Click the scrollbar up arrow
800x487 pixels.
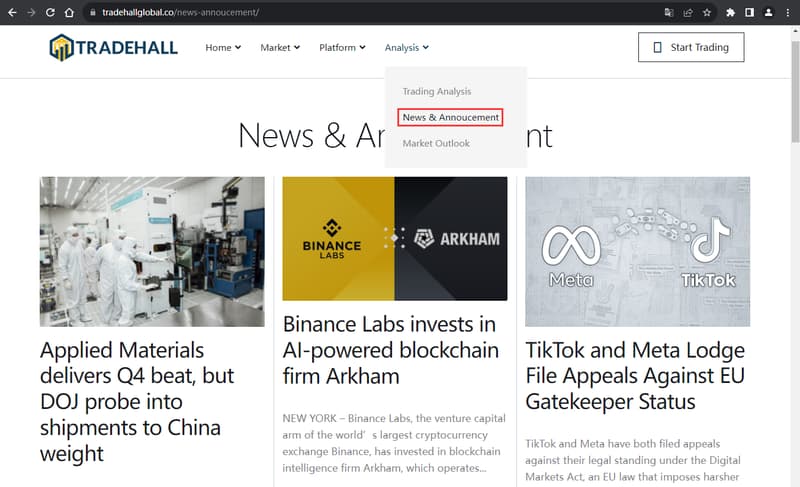click(795, 30)
